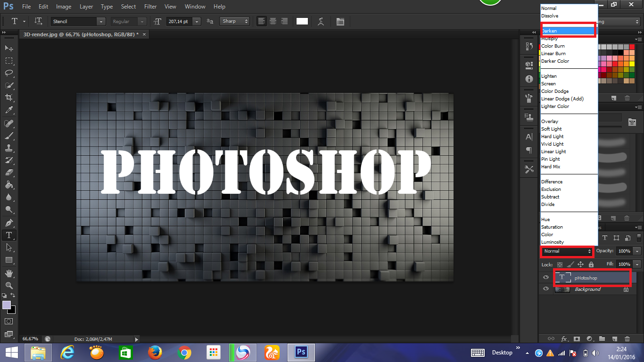Open the Fill slider arrow
This screenshot has height=362, width=644.
637,264
